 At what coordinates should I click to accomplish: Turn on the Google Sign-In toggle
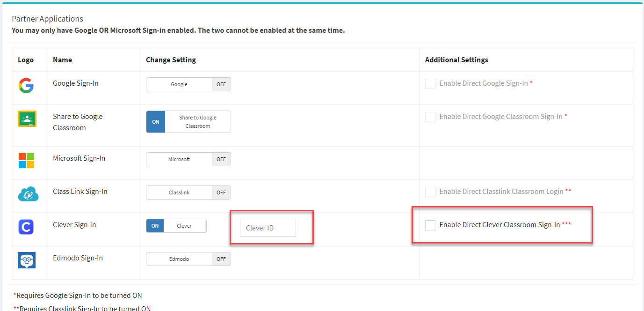188,84
